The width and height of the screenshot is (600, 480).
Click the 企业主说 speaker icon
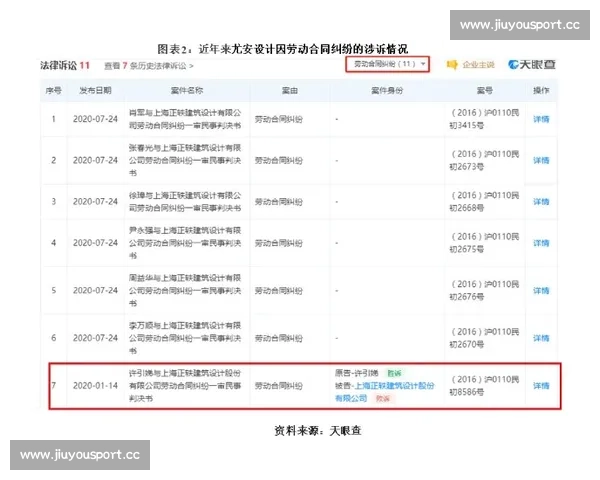(452, 65)
